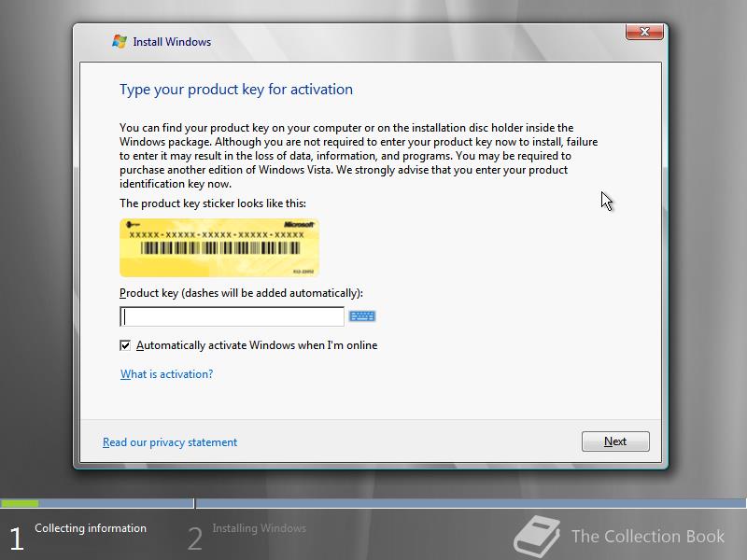Click the 'Type your product key for activation' heading

[236, 90]
